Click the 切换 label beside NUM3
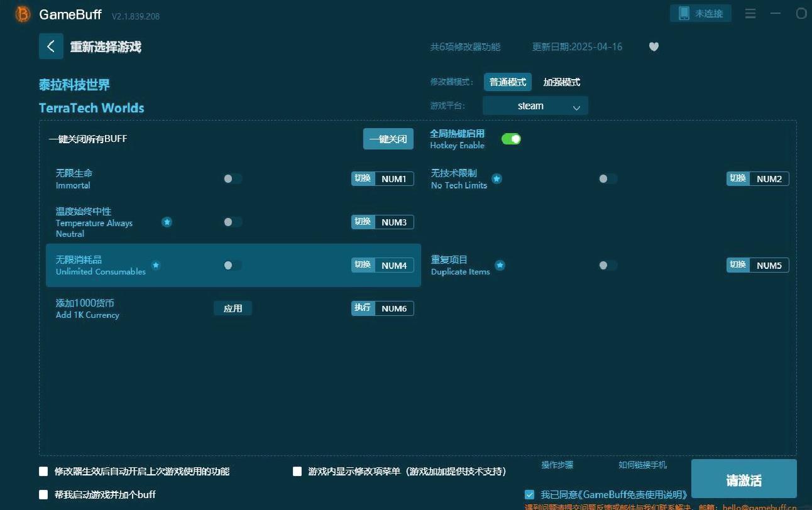This screenshot has width=812, height=510. (363, 222)
